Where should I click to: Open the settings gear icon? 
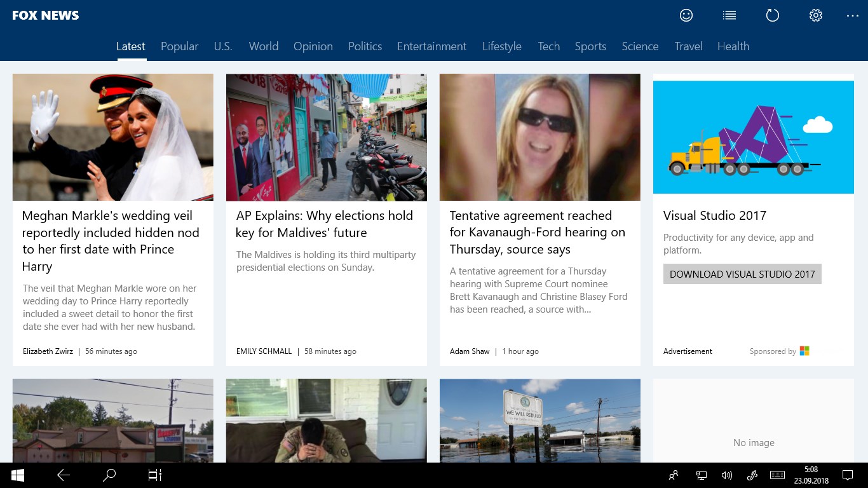(816, 15)
